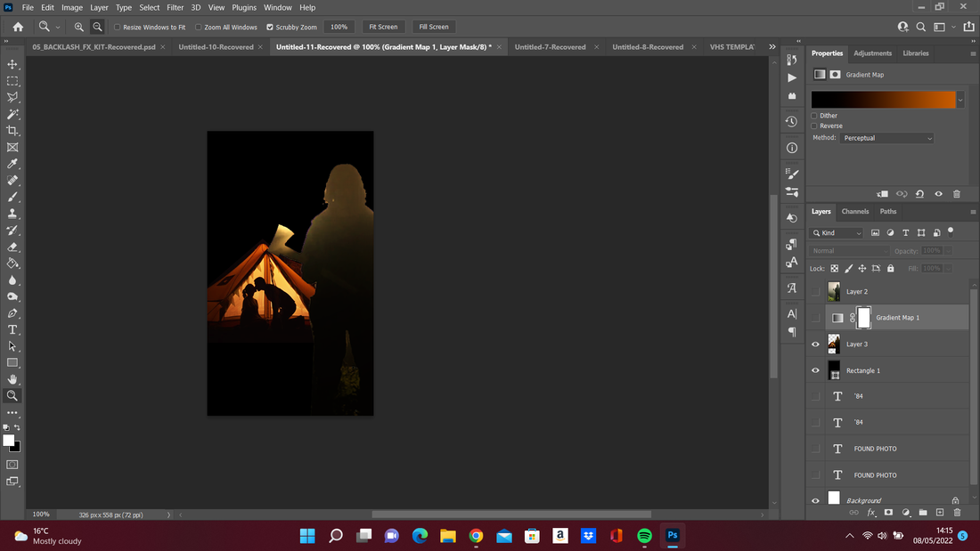980x551 pixels.
Task: Enable Resize Windows to Fit checkbox
Action: pyautogui.click(x=117, y=28)
